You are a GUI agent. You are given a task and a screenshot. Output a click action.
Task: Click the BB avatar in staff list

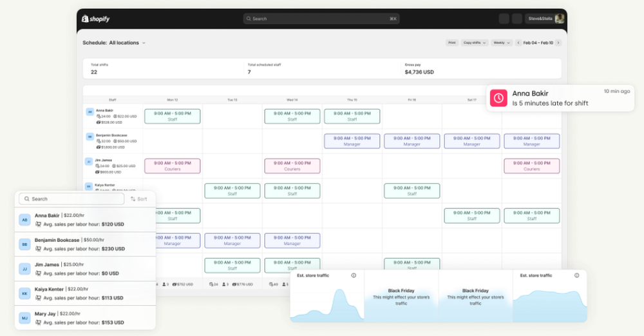(24, 244)
